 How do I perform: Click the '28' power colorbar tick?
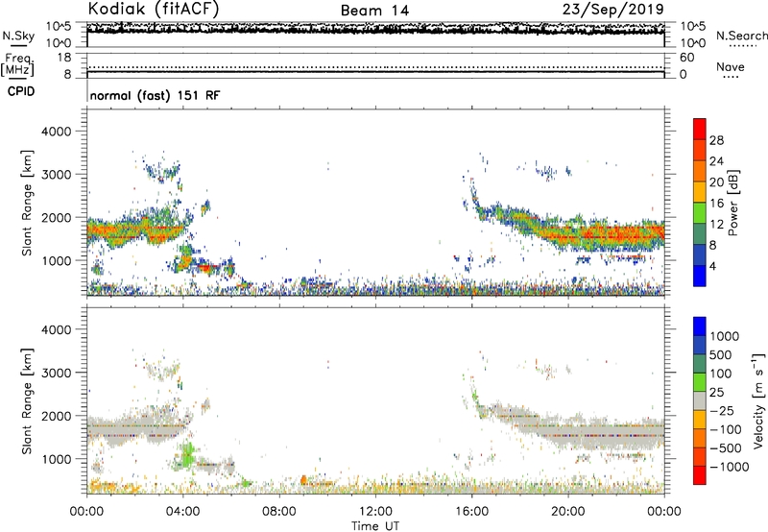(716, 140)
